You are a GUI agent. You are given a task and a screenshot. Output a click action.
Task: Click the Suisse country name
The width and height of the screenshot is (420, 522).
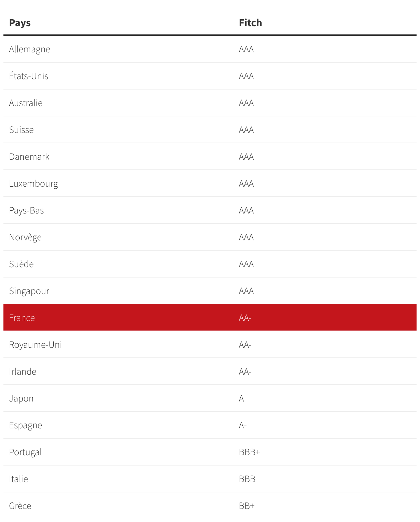(21, 130)
